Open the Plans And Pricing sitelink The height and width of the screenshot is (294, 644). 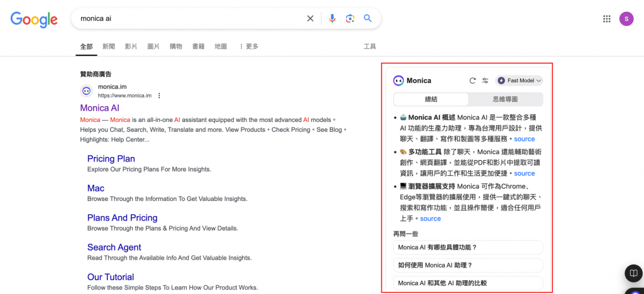pyautogui.click(x=123, y=218)
